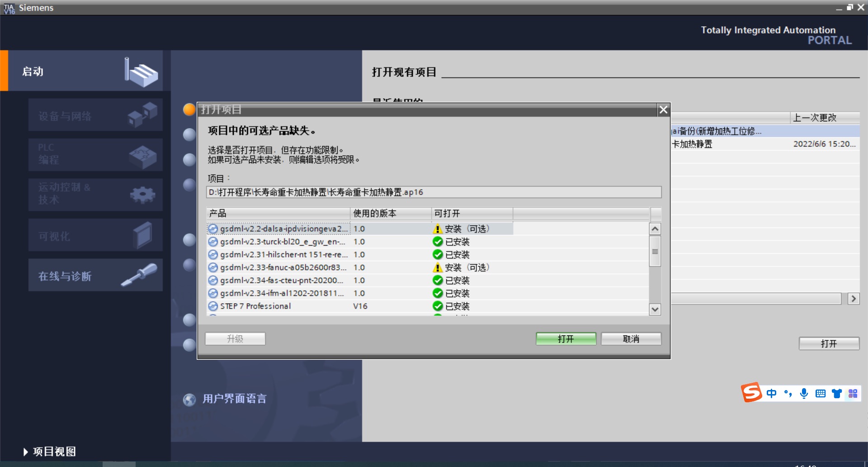
Task: Click 取消 to cancel the dialog
Action: (x=631, y=339)
